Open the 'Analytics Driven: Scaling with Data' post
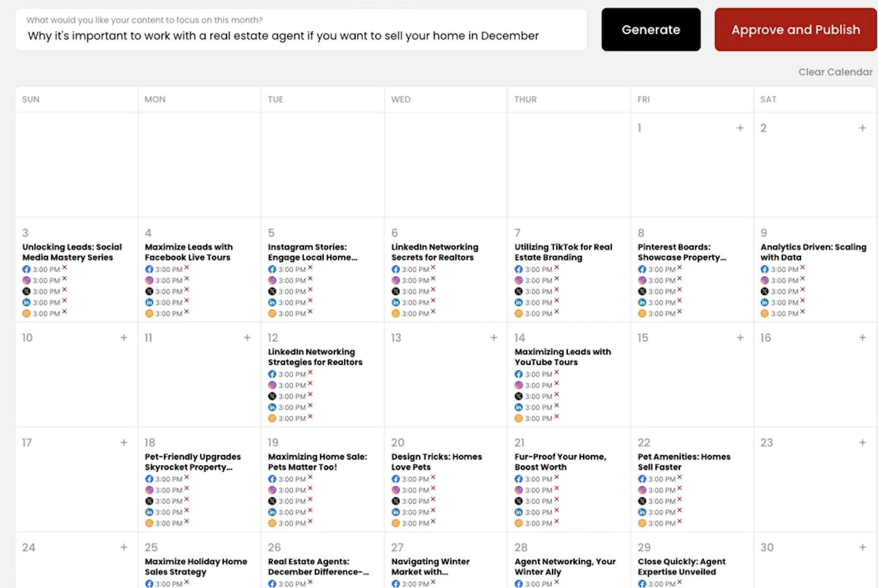Screen dimensions: 878x588 (x=813, y=252)
